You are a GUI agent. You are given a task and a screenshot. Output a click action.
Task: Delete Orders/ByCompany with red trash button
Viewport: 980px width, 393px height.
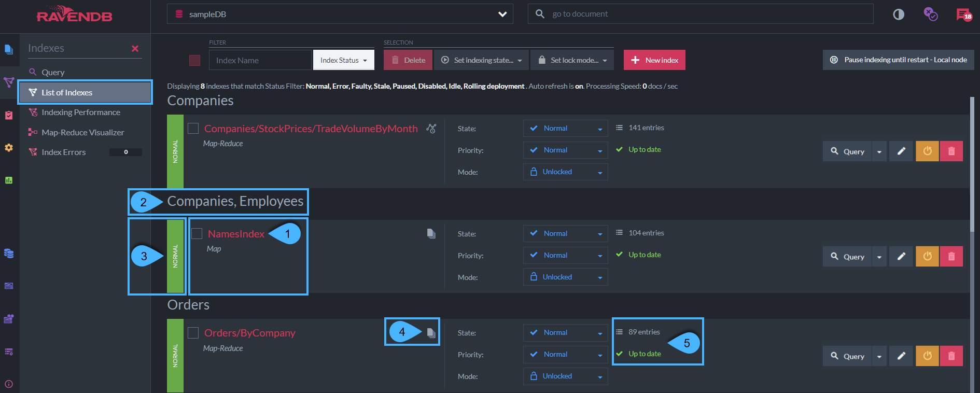951,356
